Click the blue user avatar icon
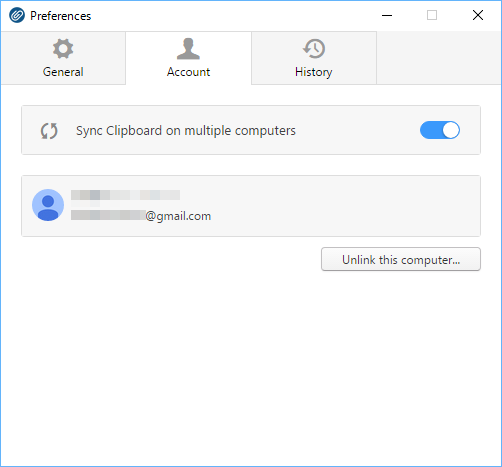This screenshot has width=502, height=467. click(x=48, y=205)
